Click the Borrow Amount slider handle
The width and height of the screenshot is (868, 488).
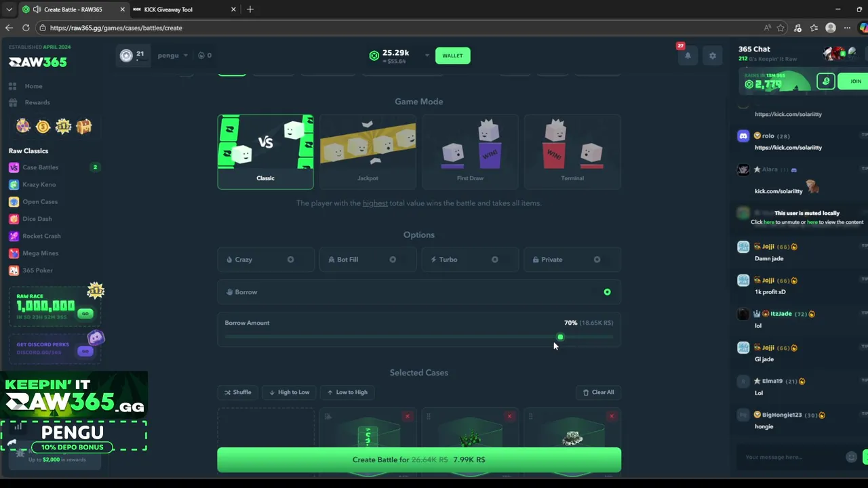560,337
